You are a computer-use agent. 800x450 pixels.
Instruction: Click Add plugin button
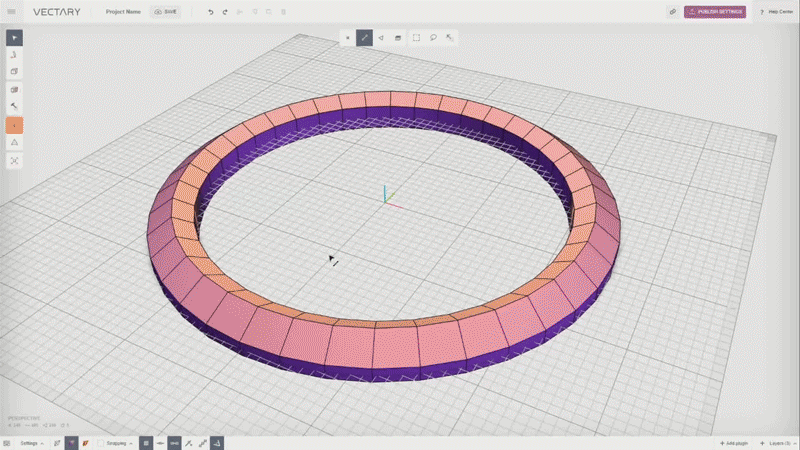(734, 443)
